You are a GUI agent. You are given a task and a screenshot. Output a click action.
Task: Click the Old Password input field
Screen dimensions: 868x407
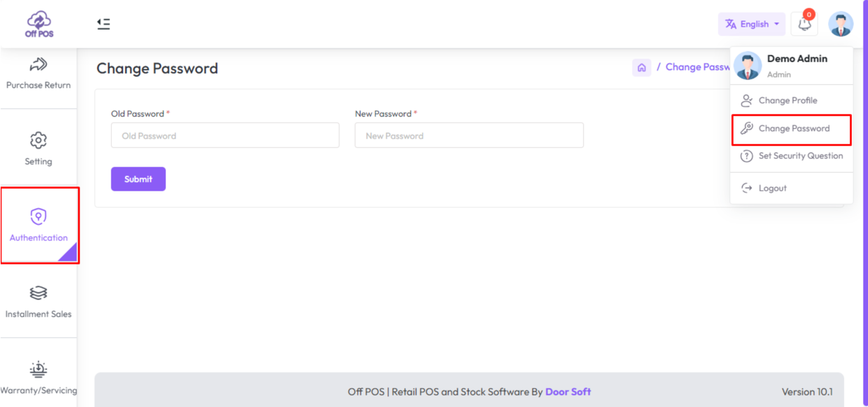coord(225,135)
